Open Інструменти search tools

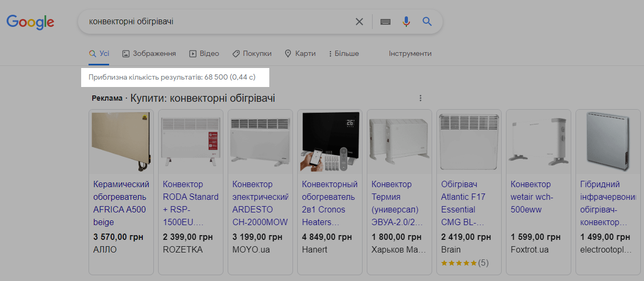pyautogui.click(x=410, y=53)
